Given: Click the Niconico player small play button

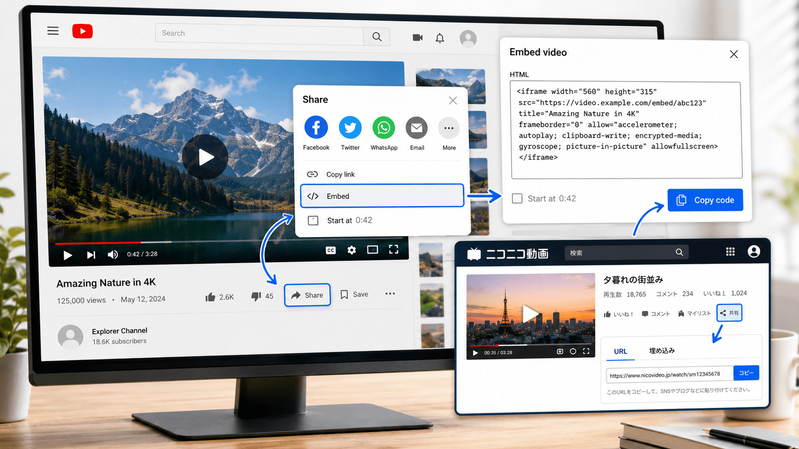Looking at the screenshot, I should [475, 353].
